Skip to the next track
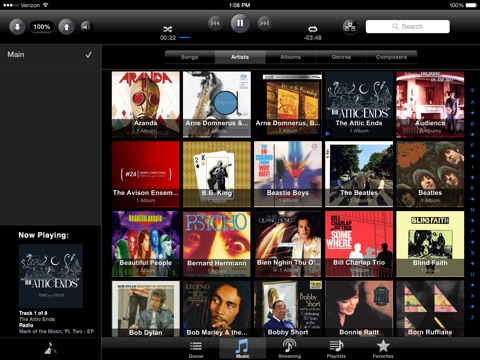 coord(265,23)
